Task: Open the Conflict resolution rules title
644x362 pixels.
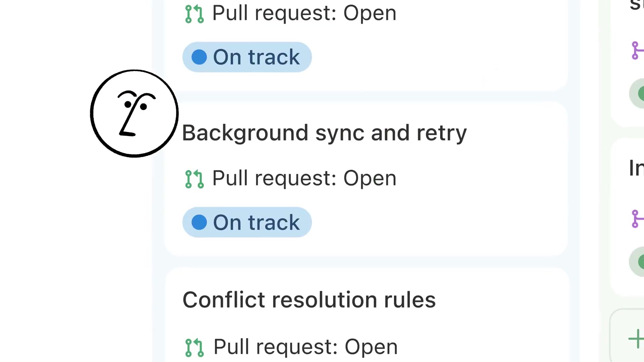Action: [309, 300]
